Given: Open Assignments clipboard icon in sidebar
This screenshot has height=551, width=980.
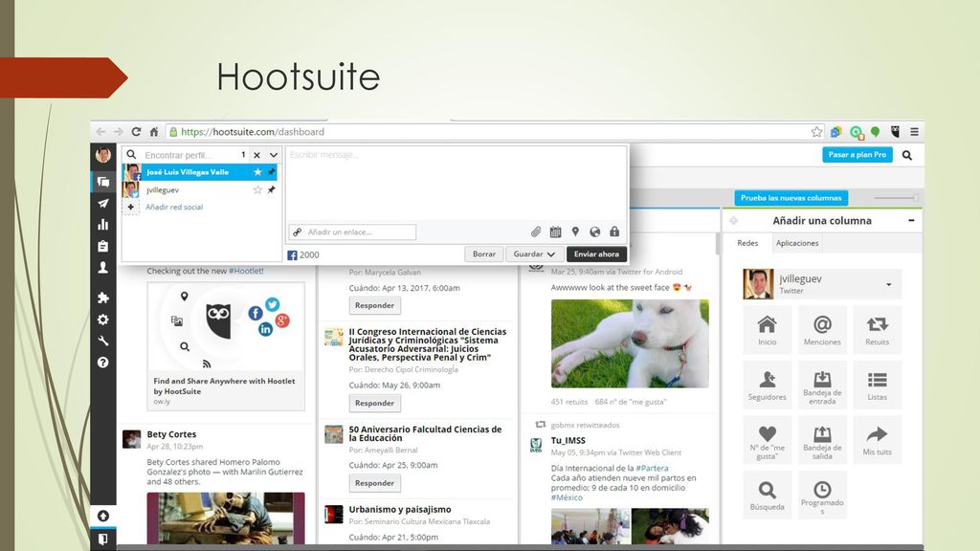Looking at the screenshot, I should click(103, 246).
